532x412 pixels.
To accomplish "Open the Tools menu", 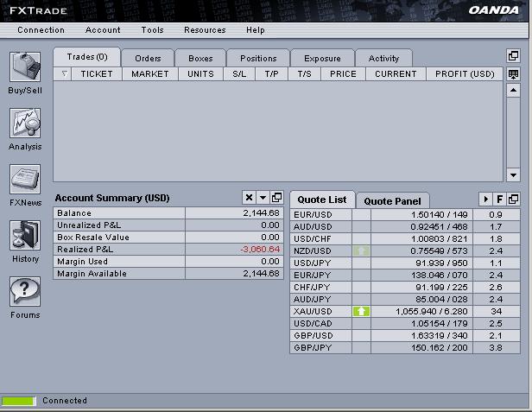I will coord(152,30).
